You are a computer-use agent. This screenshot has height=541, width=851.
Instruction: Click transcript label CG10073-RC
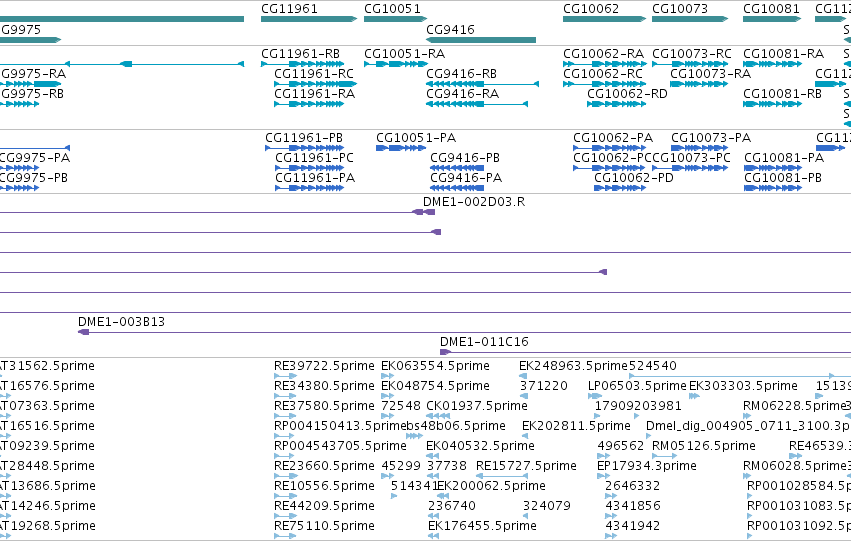692,54
